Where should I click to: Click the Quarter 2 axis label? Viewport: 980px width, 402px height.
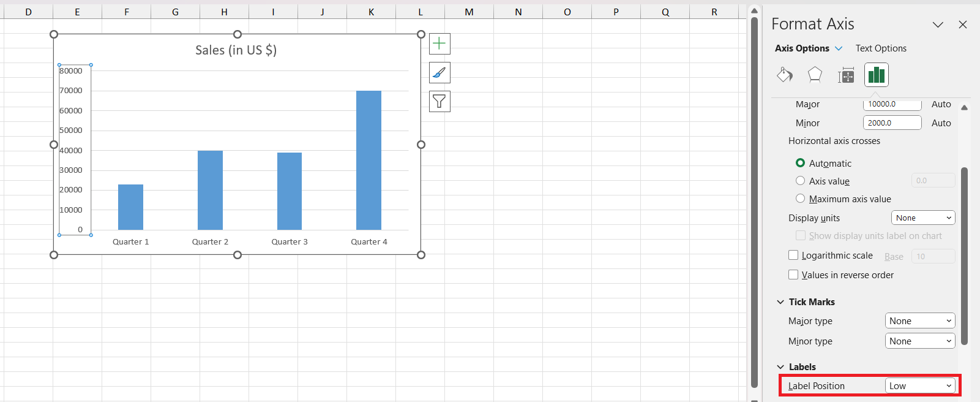(210, 242)
